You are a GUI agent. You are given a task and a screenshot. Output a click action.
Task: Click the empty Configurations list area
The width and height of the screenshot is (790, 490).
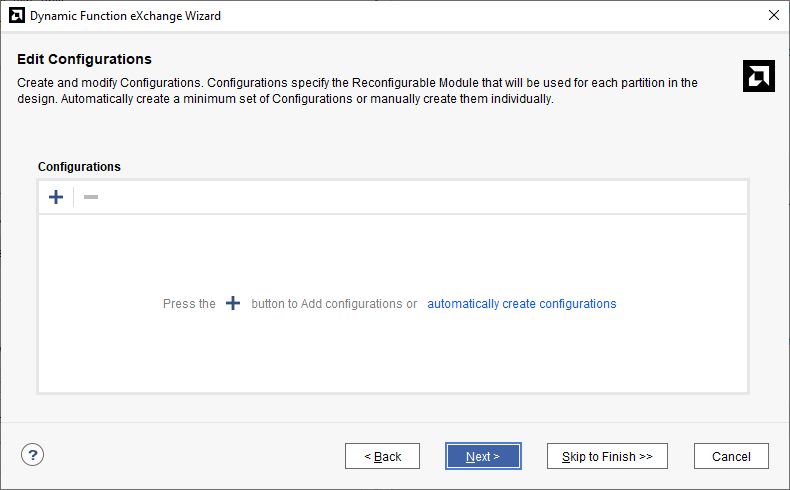point(392,350)
